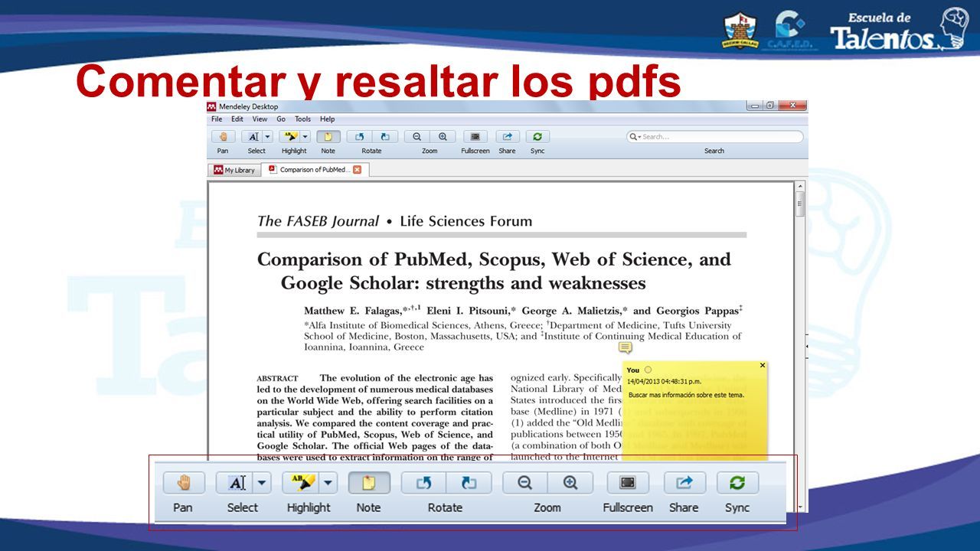The image size is (980, 551).
Task: Click large rotate-left icon in enlarged toolbar
Action: [x=424, y=483]
